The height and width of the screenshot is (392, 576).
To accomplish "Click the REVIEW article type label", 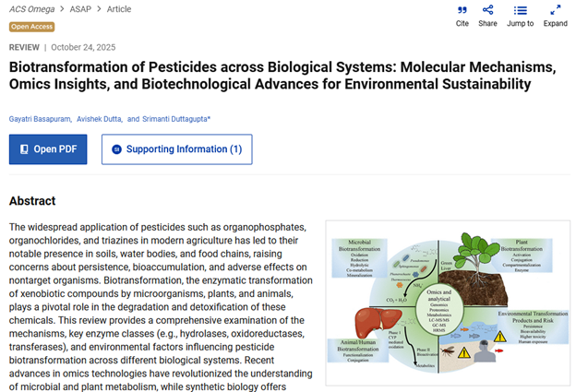I will point(24,47).
